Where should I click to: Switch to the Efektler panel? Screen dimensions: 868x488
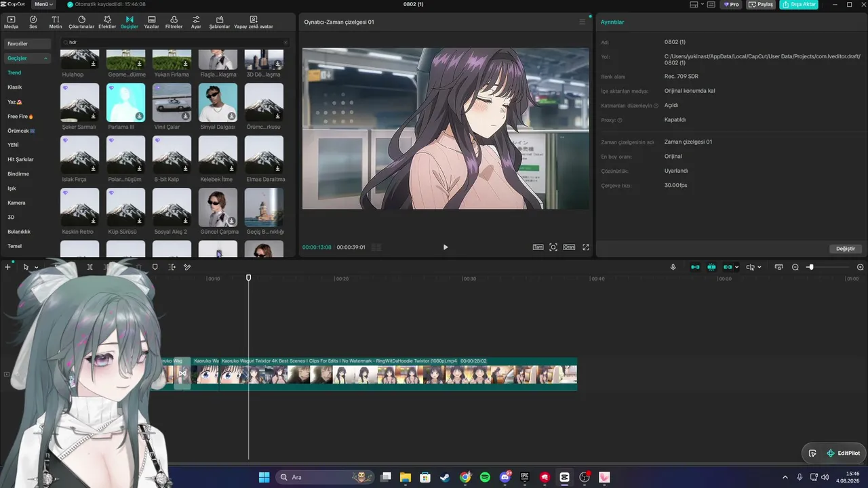pyautogui.click(x=107, y=22)
